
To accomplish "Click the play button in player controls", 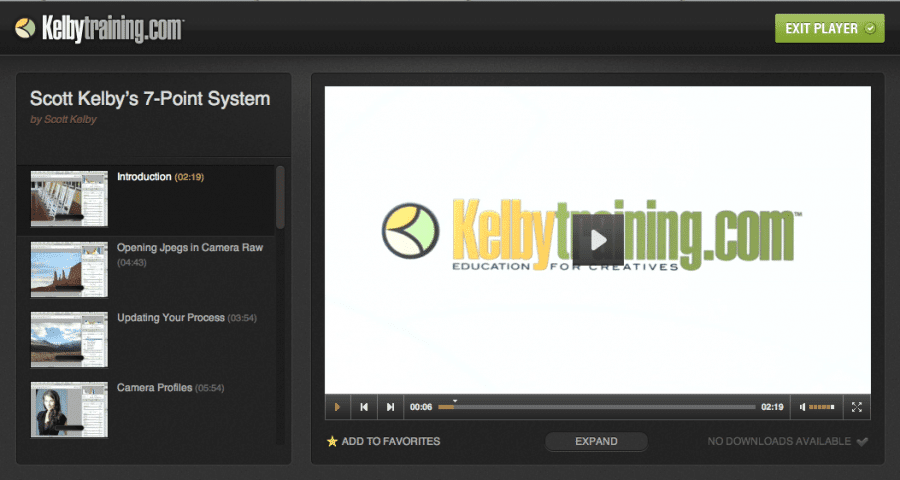I will pos(338,407).
